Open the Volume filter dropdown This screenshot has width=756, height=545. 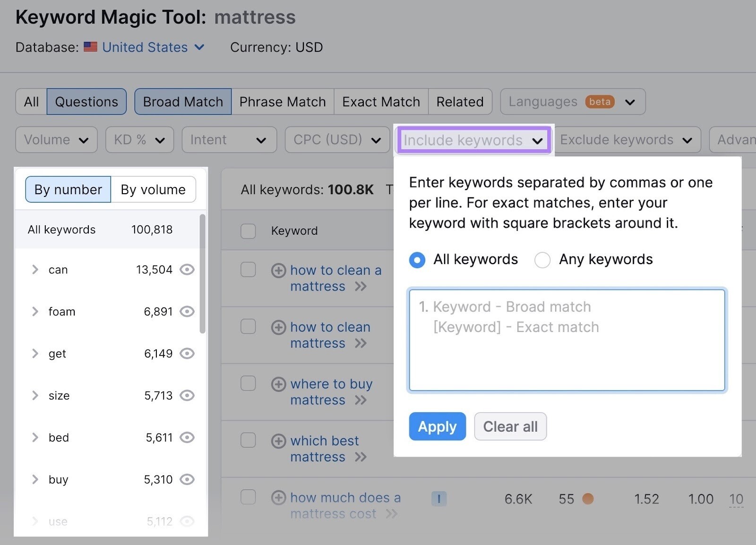pos(56,140)
